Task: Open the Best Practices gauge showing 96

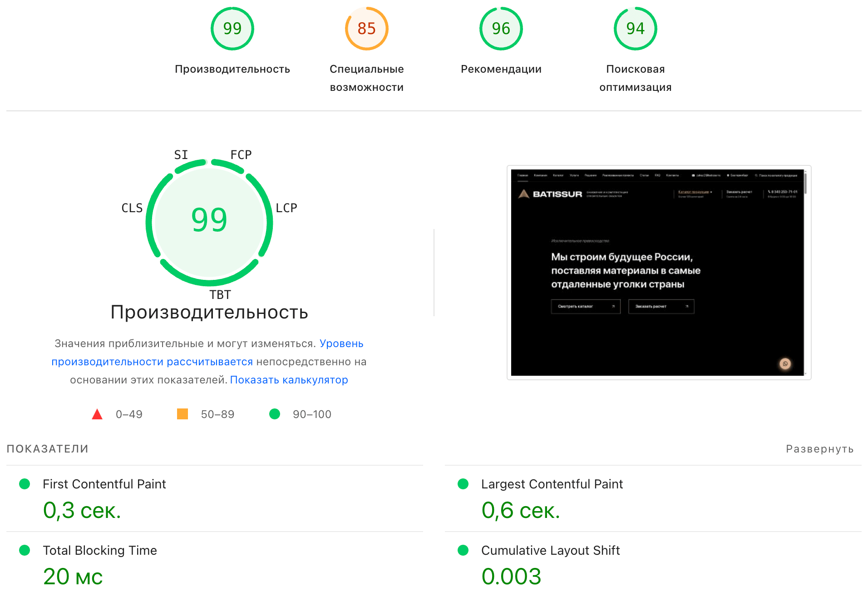Action: (x=501, y=29)
